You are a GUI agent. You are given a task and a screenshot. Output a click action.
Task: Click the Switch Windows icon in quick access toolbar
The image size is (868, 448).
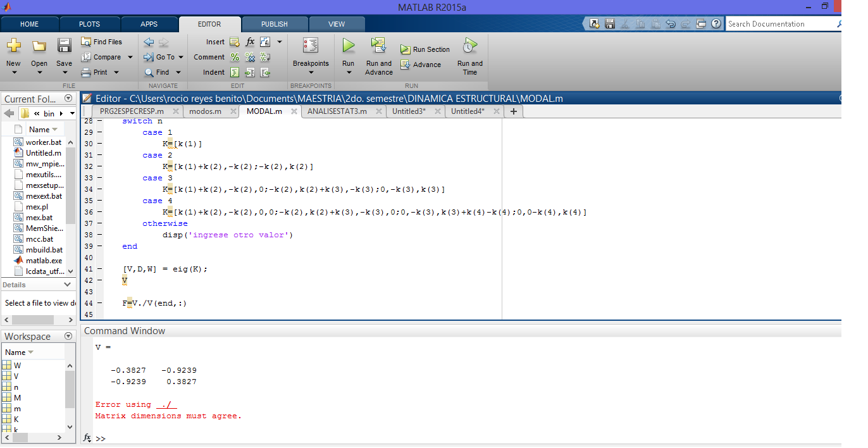tap(701, 23)
